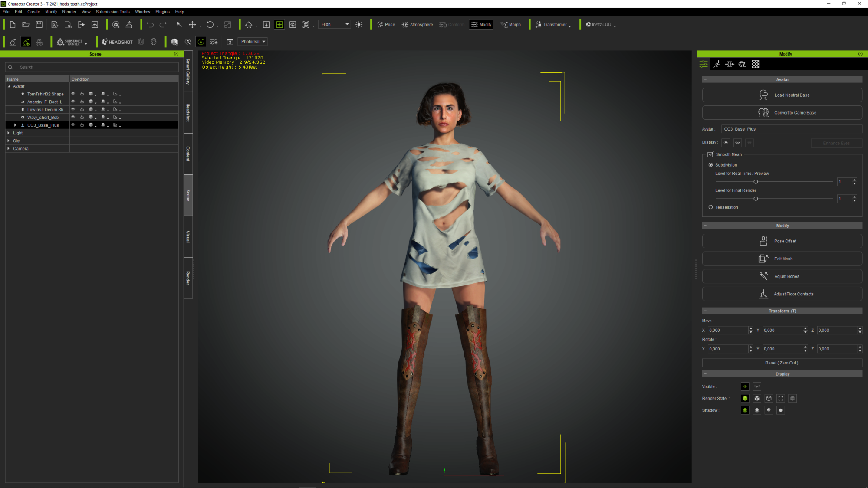Collapse the Avatar tree node
Image resolution: width=868 pixels, height=488 pixels.
coord(9,86)
